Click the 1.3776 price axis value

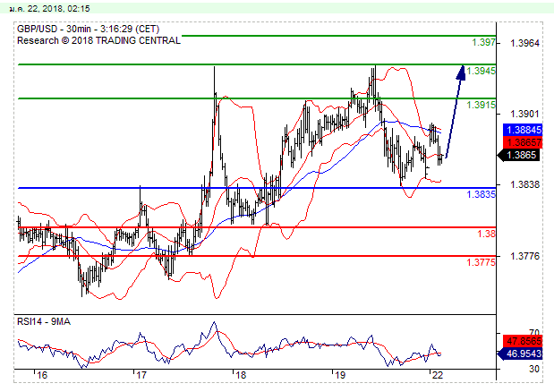click(x=524, y=256)
